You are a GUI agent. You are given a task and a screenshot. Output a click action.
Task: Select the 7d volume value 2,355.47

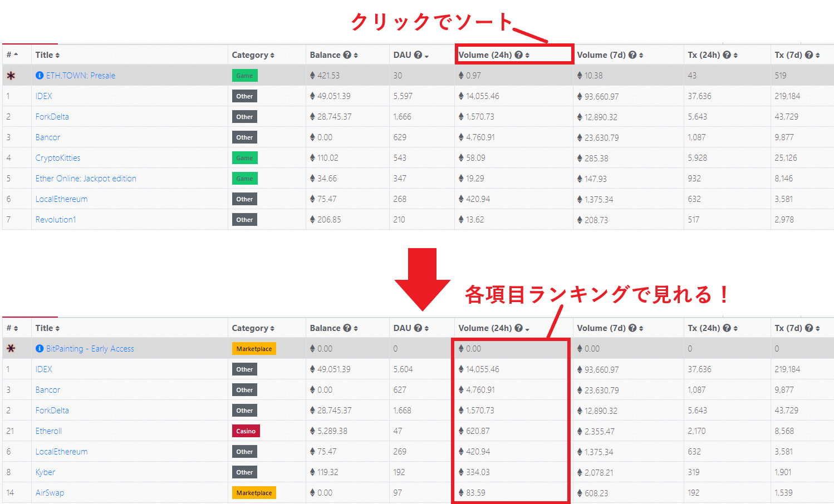[x=600, y=432]
